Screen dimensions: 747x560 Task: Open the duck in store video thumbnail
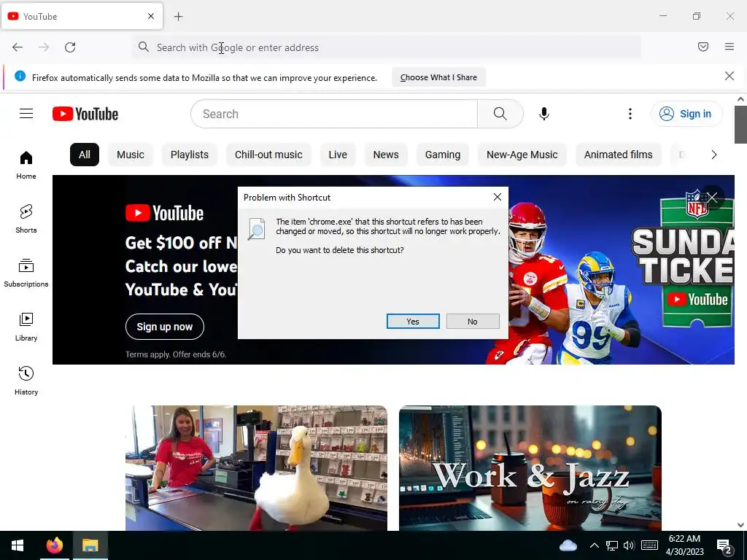(256, 468)
